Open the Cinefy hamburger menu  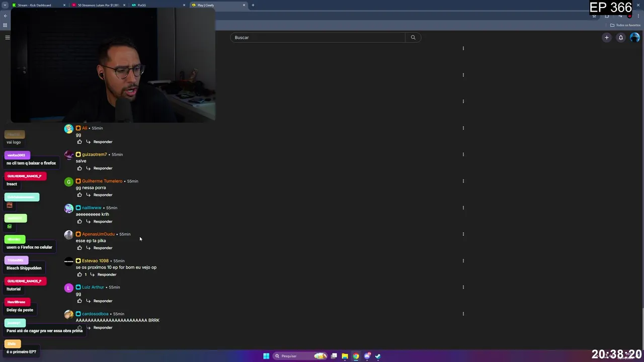coord(8,37)
